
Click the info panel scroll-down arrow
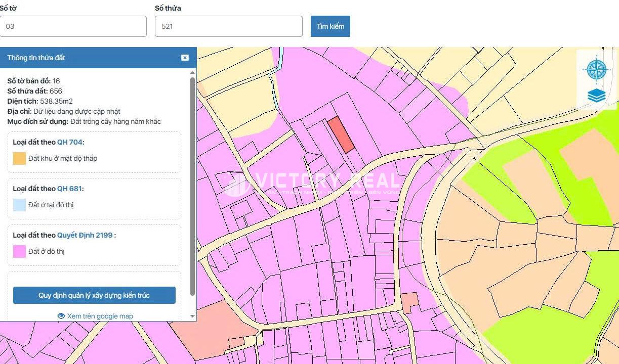(192, 316)
